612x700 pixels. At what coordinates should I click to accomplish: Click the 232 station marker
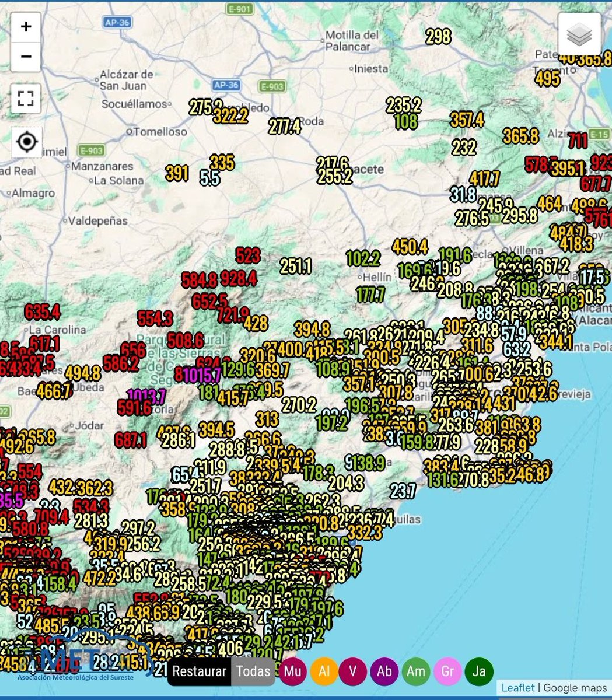[x=464, y=146]
